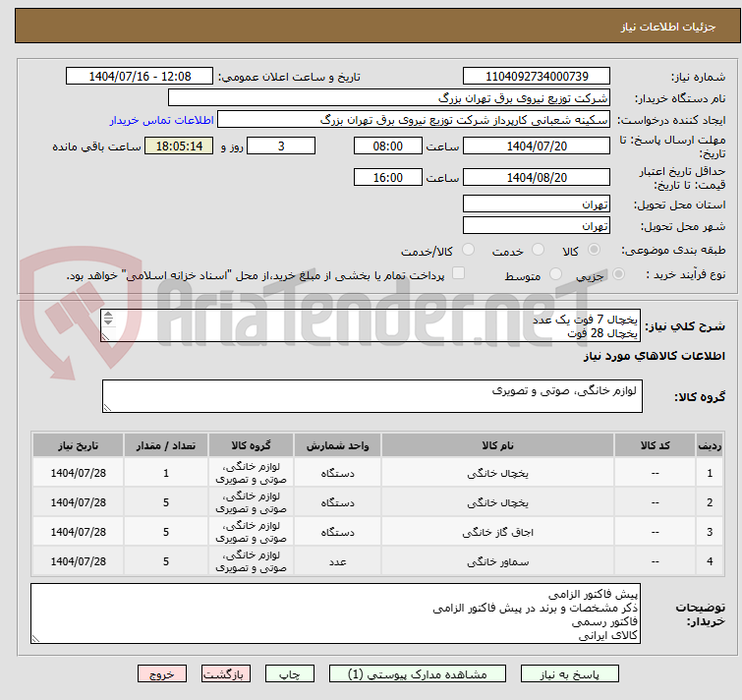Click the price validity date 1404/08/20

click(x=537, y=177)
